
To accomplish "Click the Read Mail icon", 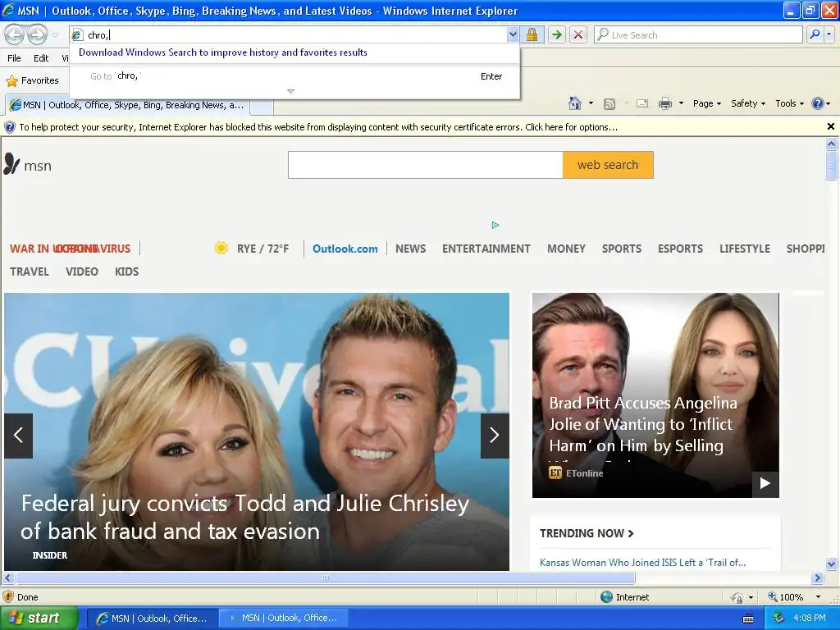I will (x=642, y=103).
